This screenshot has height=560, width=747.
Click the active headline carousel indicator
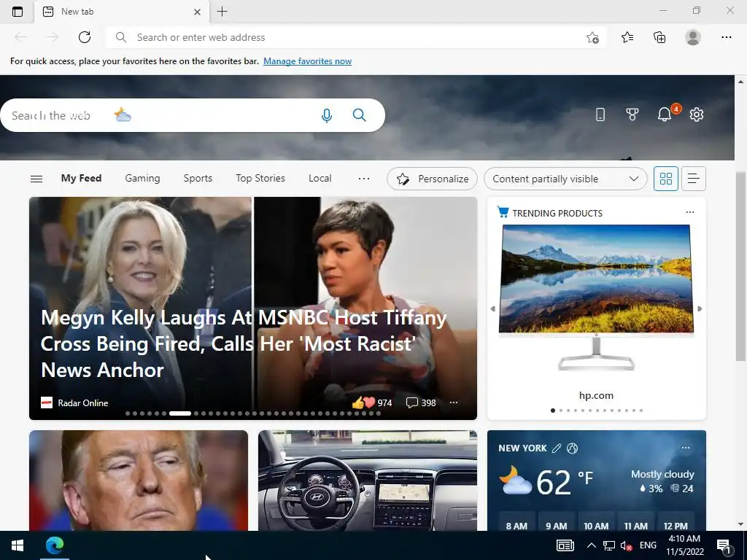(x=180, y=413)
